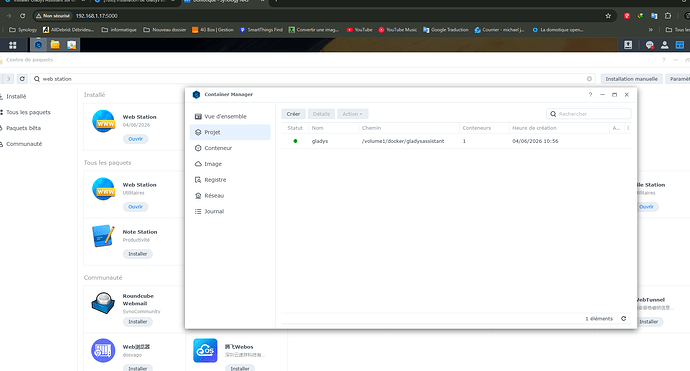Select Projet in Container Manager sidebar
The image size is (690, 371).
pos(230,132)
